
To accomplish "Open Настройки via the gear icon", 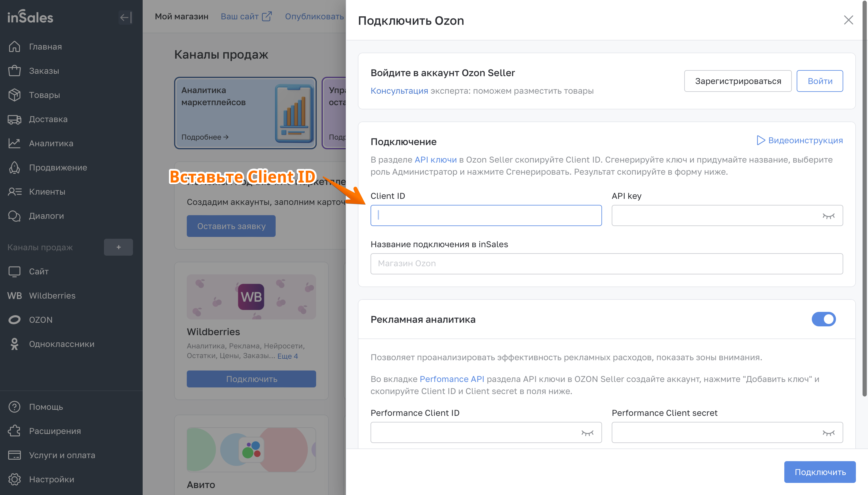I will click(14, 479).
